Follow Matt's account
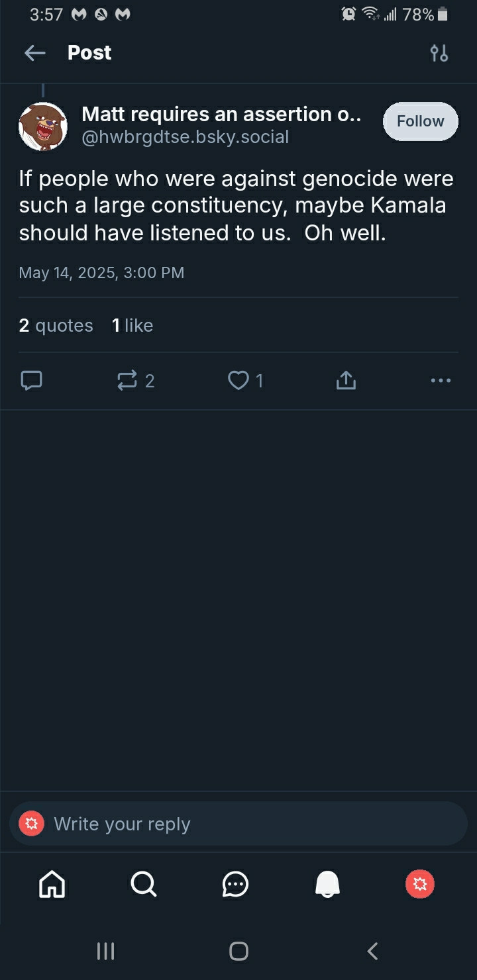 (421, 121)
